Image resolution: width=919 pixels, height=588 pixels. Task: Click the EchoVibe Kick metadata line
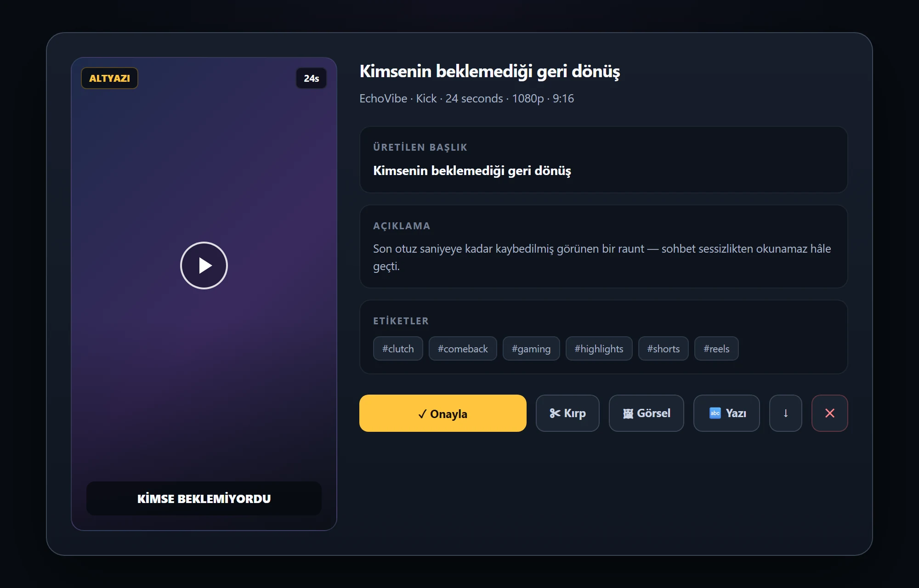click(x=467, y=98)
